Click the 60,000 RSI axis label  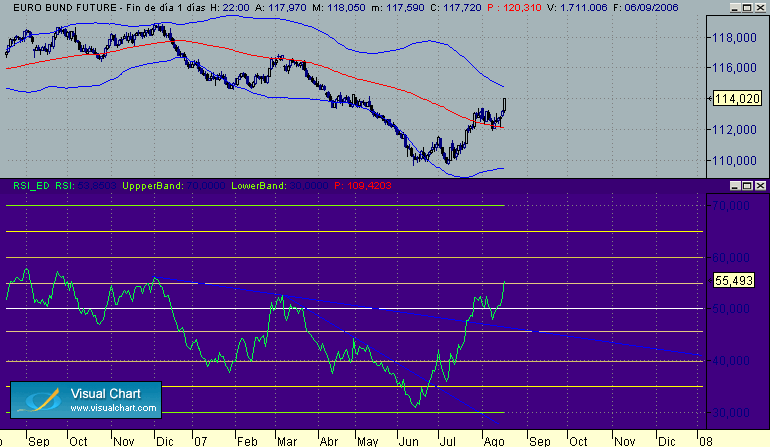point(731,257)
